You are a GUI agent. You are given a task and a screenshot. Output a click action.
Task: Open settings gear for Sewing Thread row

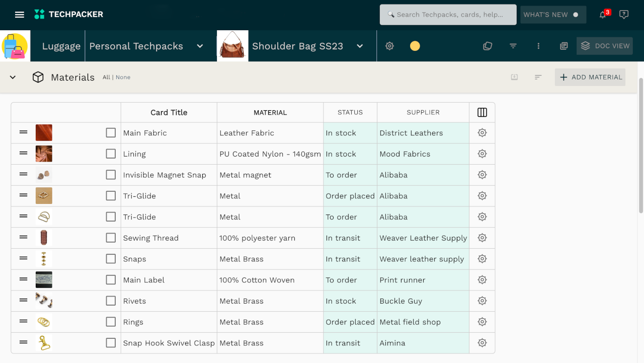[x=482, y=238]
